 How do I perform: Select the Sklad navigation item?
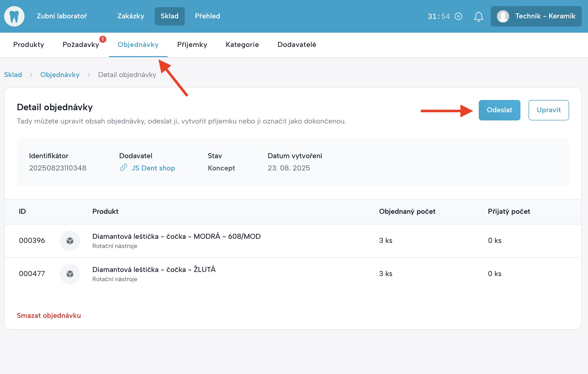click(x=169, y=16)
